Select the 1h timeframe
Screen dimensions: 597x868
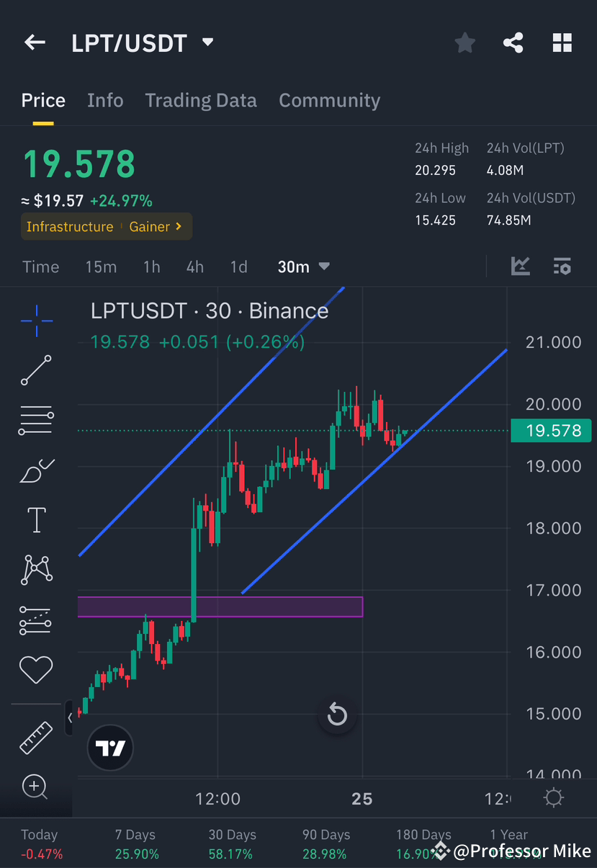151,266
